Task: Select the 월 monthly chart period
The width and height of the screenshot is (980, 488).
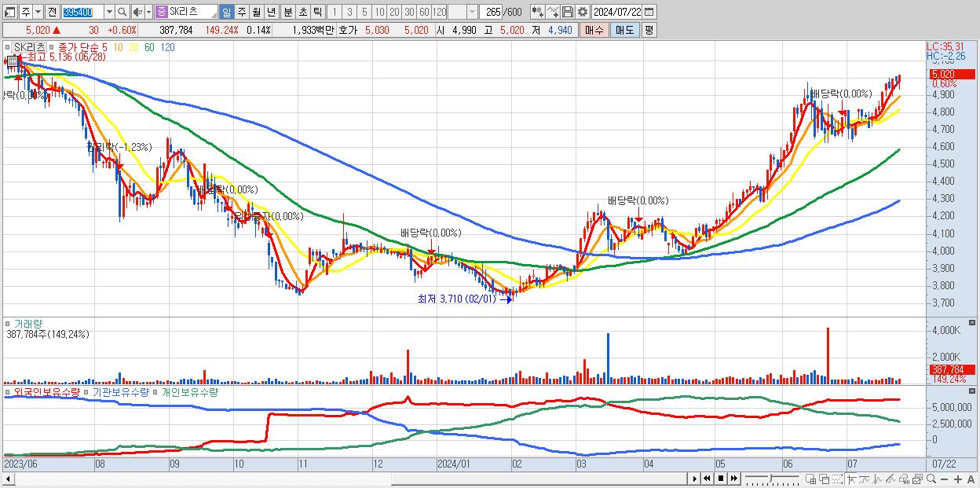Action: (256, 12)
